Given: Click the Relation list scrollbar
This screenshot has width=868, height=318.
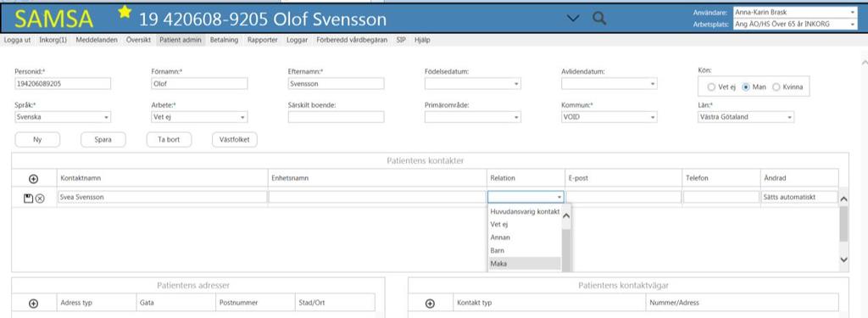Looking at the screenshot, I should (x=565, y=238).
